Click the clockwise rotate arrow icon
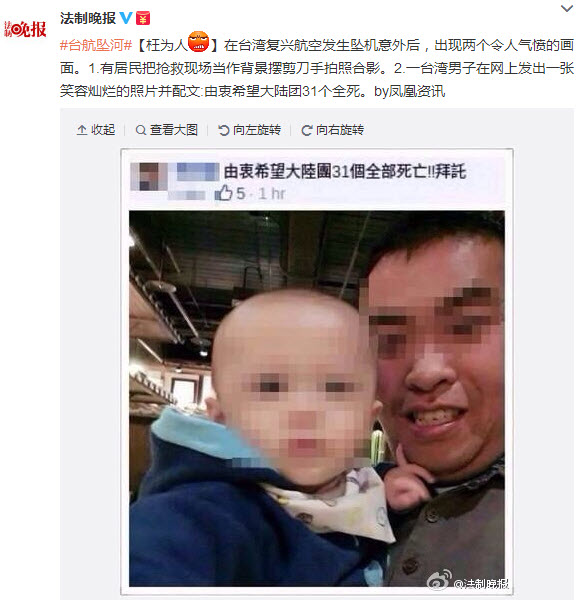 pos(307,130)
